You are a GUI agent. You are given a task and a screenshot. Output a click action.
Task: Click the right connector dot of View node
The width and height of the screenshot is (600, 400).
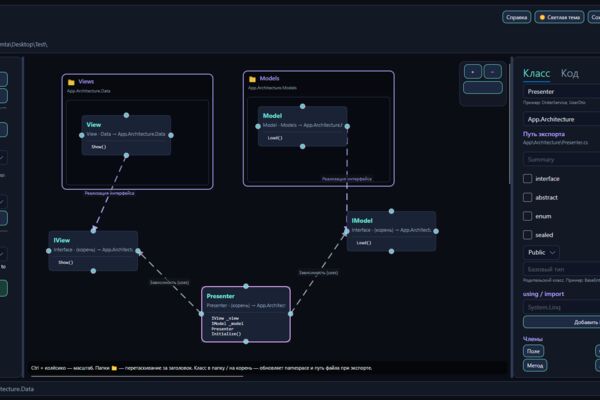coord(171,135)
